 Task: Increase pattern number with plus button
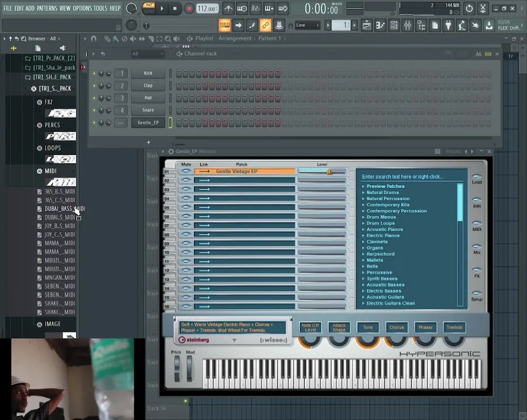pyautogui.click(x=354, y=25)
